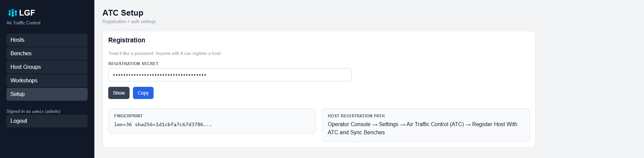Viewport: 644px width, 158px height.
Task: Click 'Registration + auth settings' subtitle
Action: pos(129,21)
